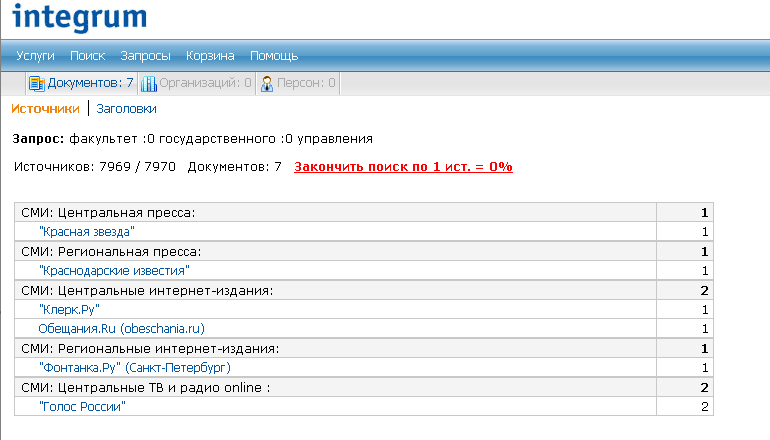Click the Документов: 7 status text beside Источников
This screenshot has height=440, width=770.
(x=235, y=167)
